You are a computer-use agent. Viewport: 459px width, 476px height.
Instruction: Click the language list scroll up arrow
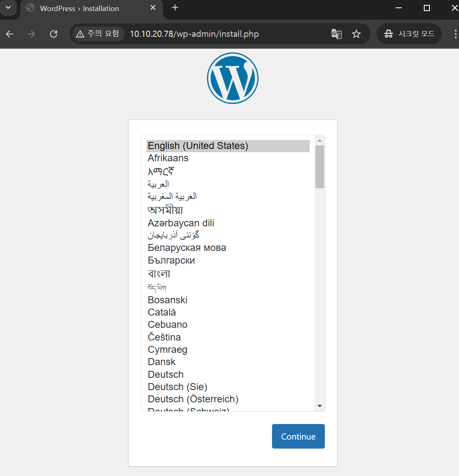(x=320, y=140)
